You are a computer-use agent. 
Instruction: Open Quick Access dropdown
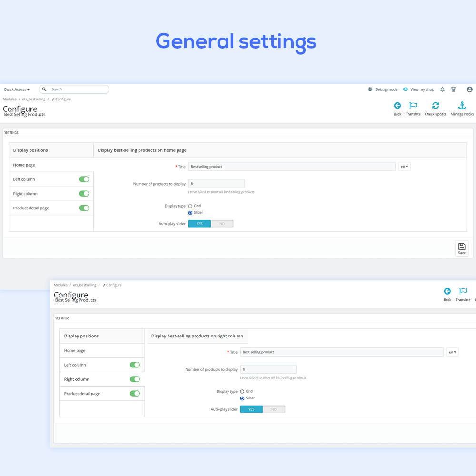tap(17, 89)
